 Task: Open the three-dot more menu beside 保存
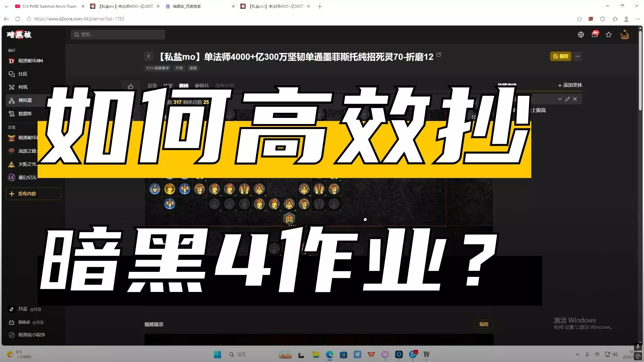(x=578, y=56)
